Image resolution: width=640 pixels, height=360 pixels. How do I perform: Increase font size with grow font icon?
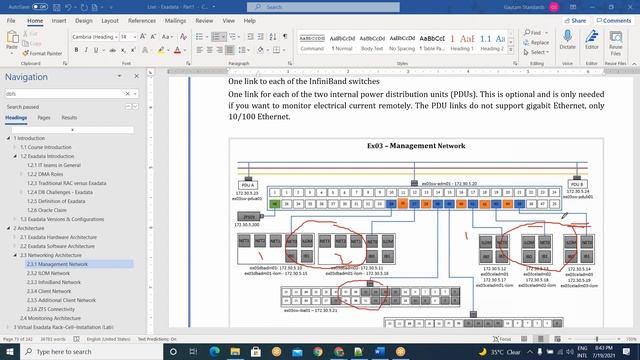coord(143,37)
